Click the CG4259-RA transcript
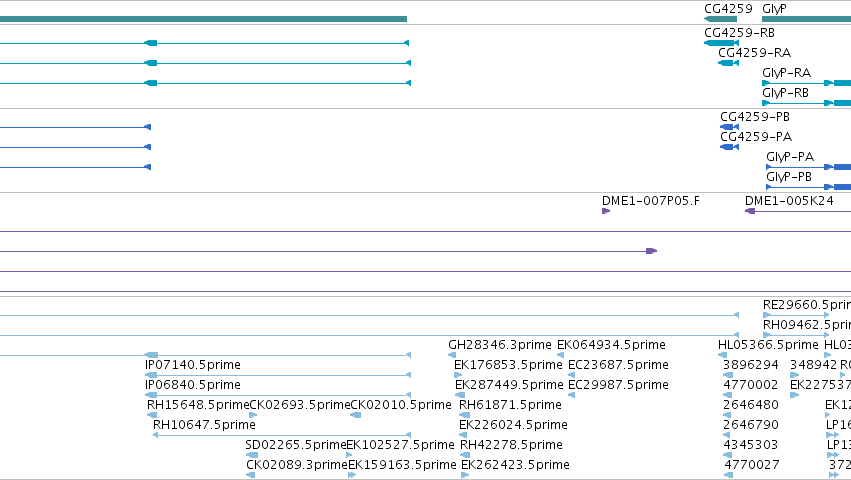The width and height of the screenshot is (851, 480). click(x=728, y=63)
